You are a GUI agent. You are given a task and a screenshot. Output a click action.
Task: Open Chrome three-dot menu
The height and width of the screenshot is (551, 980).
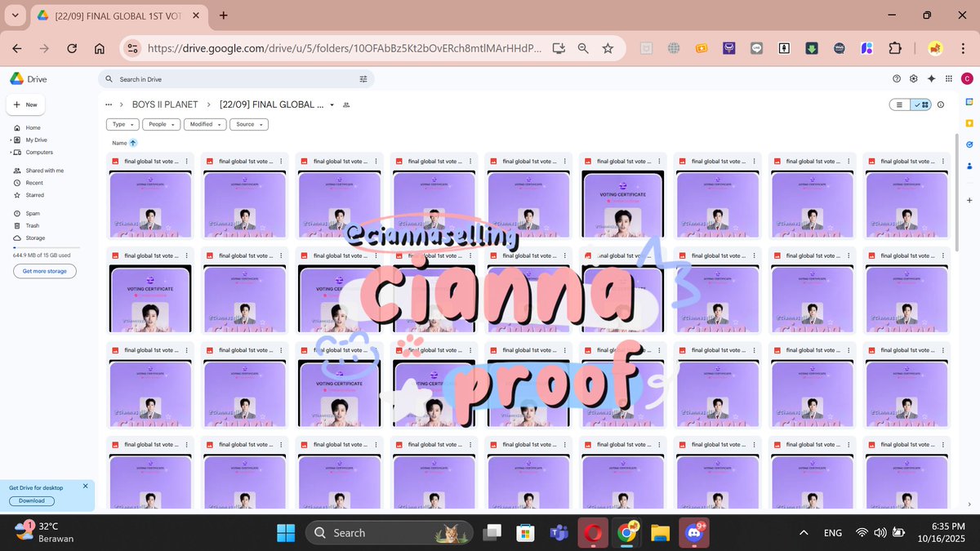[x=962, y=48]
